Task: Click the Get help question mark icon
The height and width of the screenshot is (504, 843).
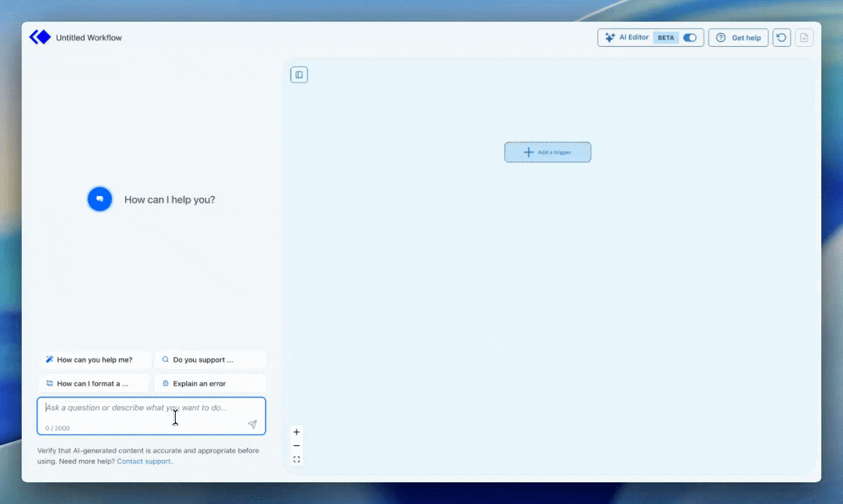Action: (x=720, y=37)
